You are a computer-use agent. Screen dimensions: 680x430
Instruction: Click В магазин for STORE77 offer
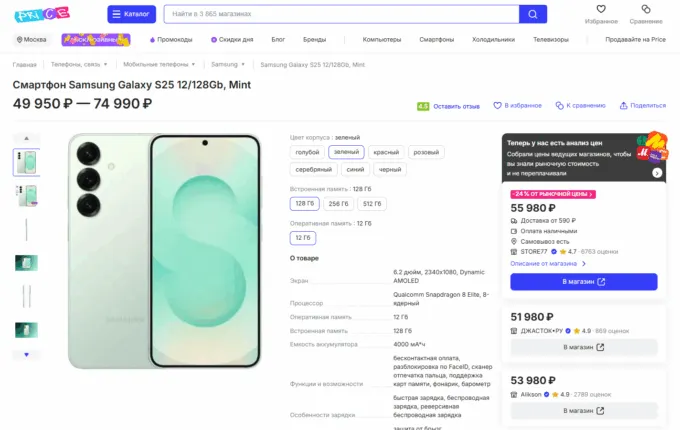click(x=583, y=282)
